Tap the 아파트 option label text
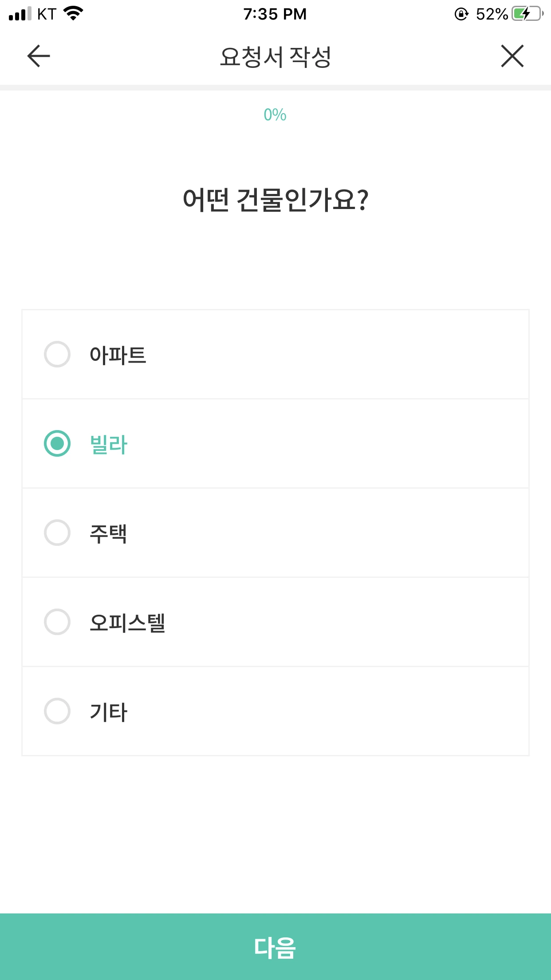The width and height of the screenshot is (551, 980). click(118, 355)
